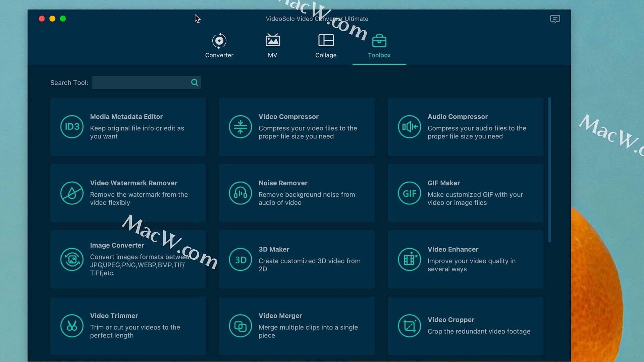Click 'Remove the watermark from the video' text
Image resolution: width=644 pixels, height=362 pixels.
[x=139, y=199]
